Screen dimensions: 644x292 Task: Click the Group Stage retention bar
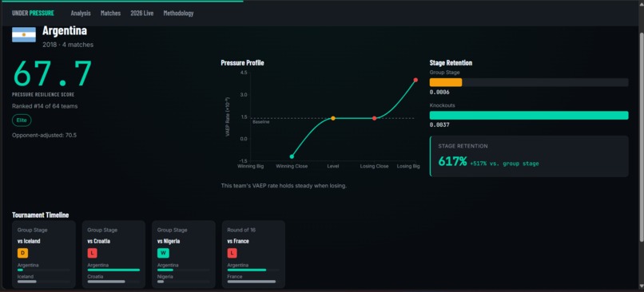(x=529, y=82)
